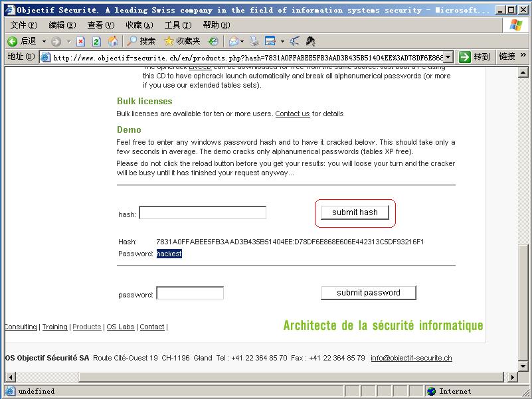
Task: Click the address URL text field
Action: click(248, 58)
